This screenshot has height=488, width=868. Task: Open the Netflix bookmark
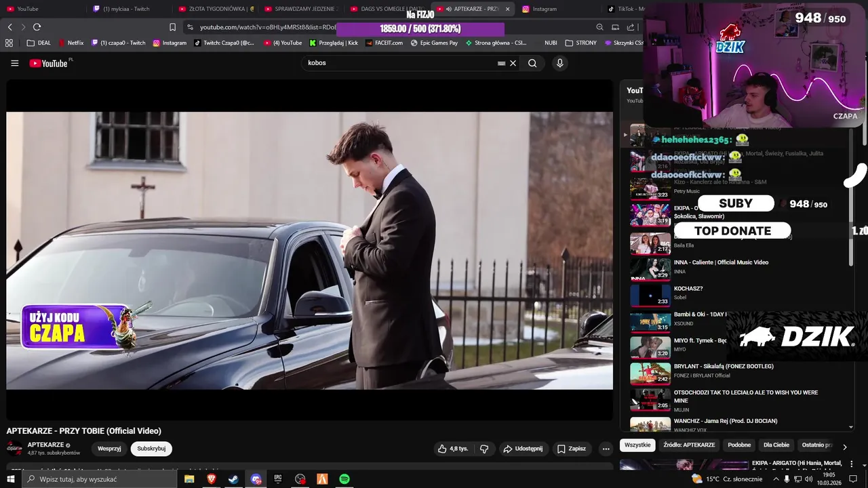[x=71, y=43]
